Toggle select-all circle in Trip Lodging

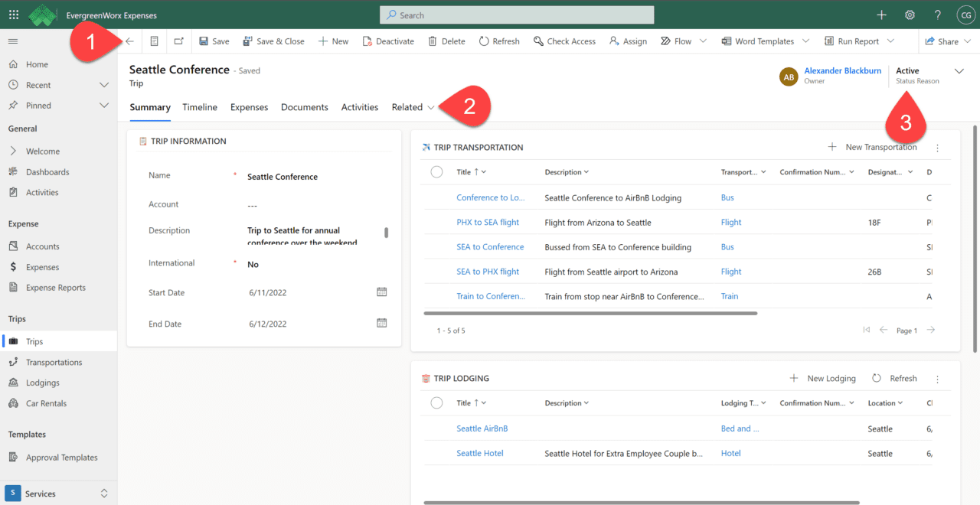436,403
